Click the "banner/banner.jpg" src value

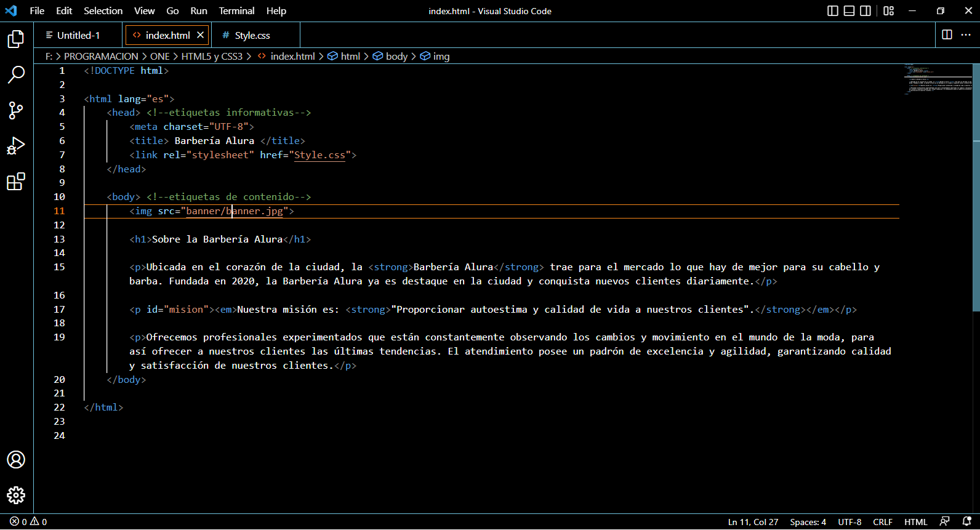click(x=235, y=211)
